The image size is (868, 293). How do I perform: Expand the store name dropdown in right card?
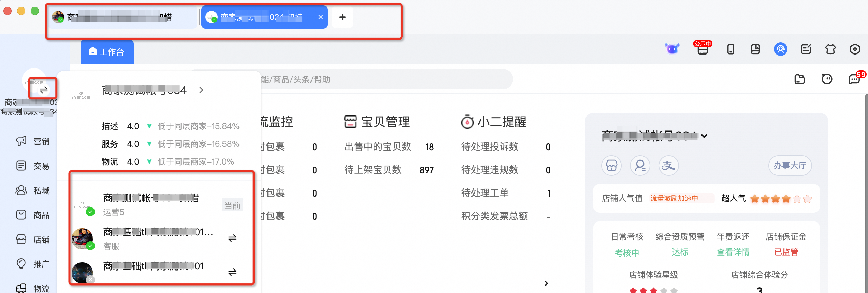click(704, 136)
